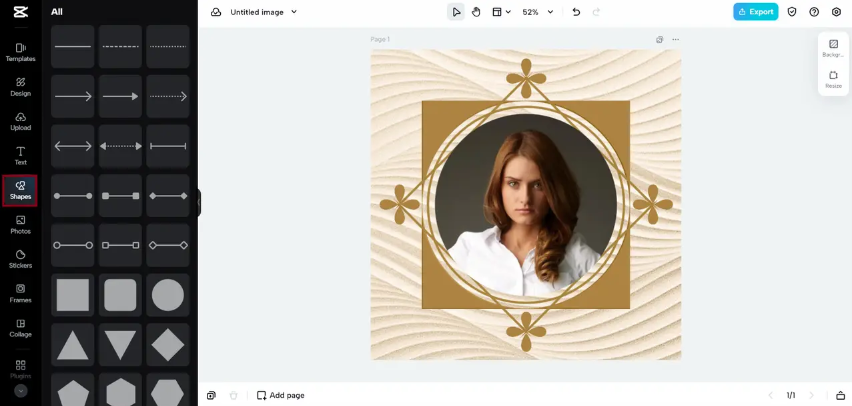Open the shield privacy icon
This screenshot has width=852, height=406.
pos(792,12)
